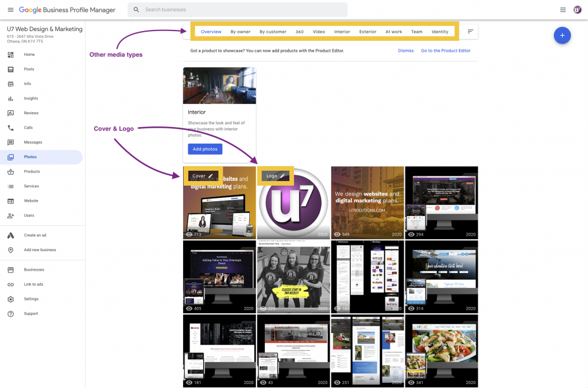Click the Posts icon in sidebar
This screenshot has width=588, height=388.
click(10, 70)
